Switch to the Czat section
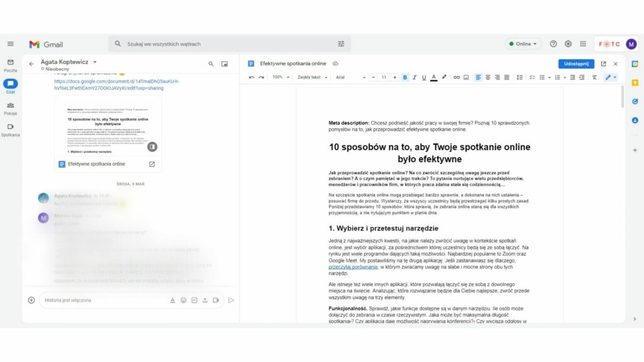This screenshot has height=362, width=644. [10, 87]
